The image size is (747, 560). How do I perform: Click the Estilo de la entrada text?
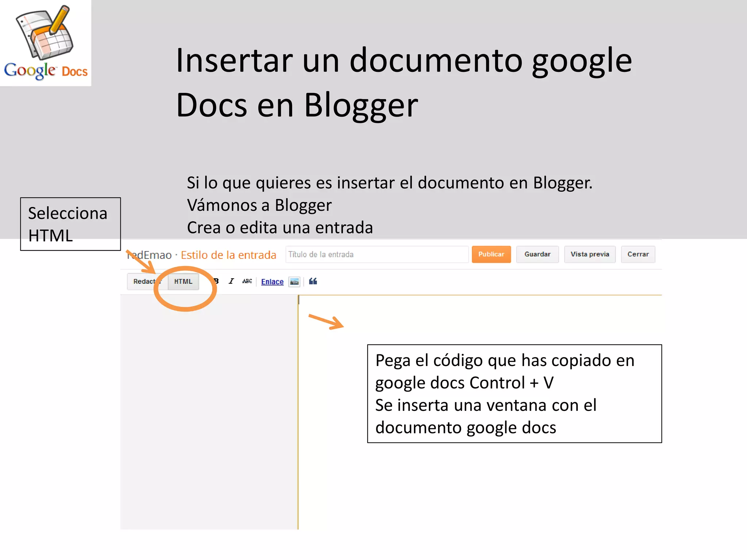point(228,255)
